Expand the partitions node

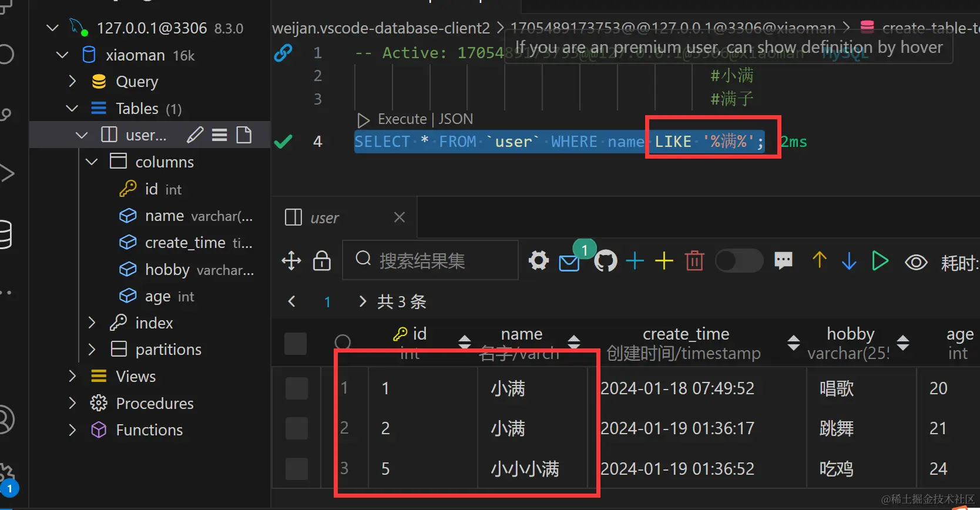92,350
